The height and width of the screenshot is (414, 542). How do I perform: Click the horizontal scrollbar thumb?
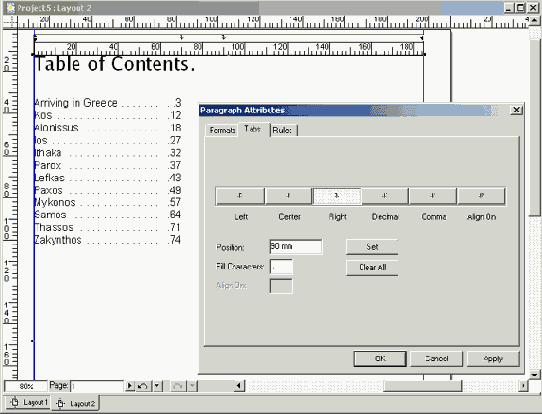coord(422,386)
